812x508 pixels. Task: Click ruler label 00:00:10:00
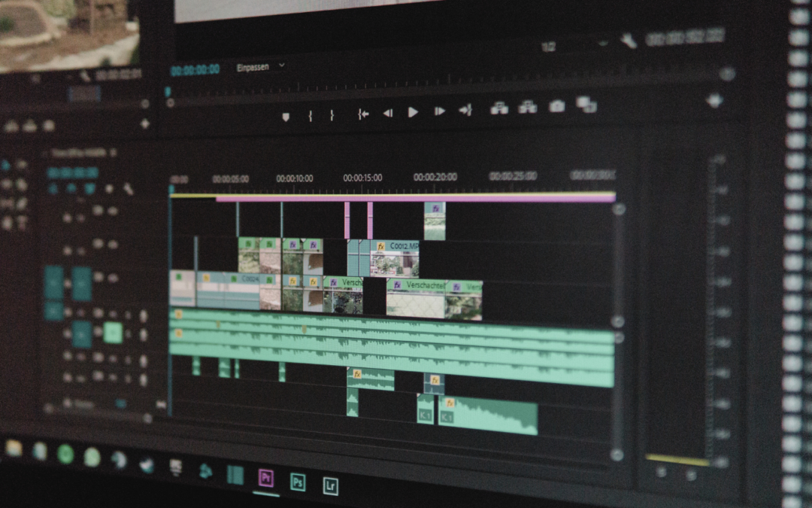294,178
